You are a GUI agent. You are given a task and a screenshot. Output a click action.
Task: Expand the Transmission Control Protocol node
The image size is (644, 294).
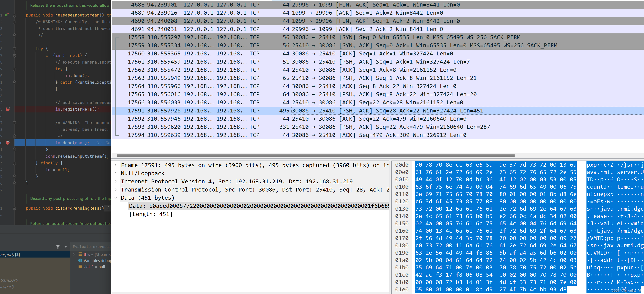(x=116, y=190)
